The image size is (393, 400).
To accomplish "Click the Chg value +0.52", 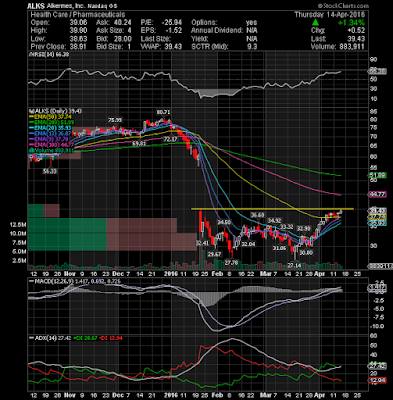I will 356,31.
